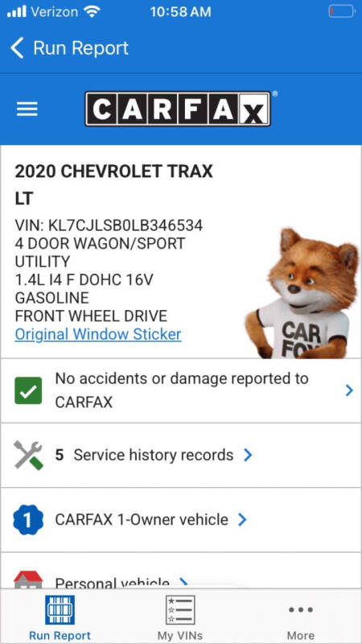Screen dimensions: 362x644
Task: Tap the red-roof Personal vehicle house icon
Action: click(x=28, y=579)
